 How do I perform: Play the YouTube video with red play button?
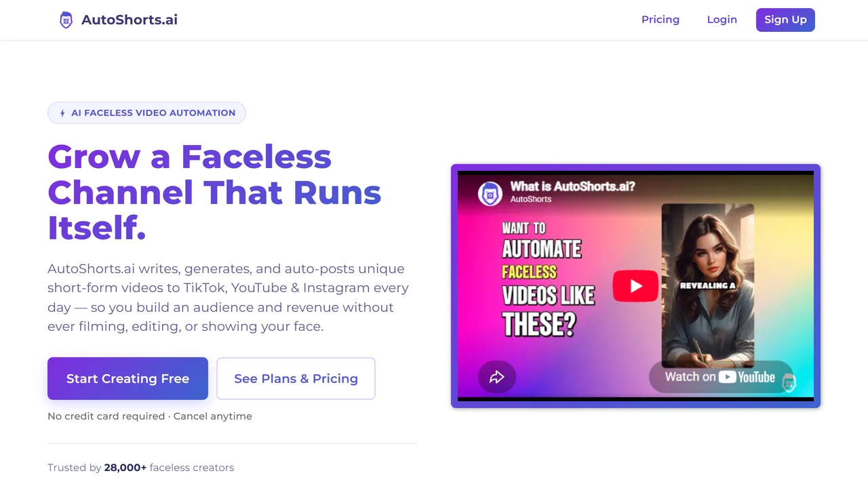[635, 286]
